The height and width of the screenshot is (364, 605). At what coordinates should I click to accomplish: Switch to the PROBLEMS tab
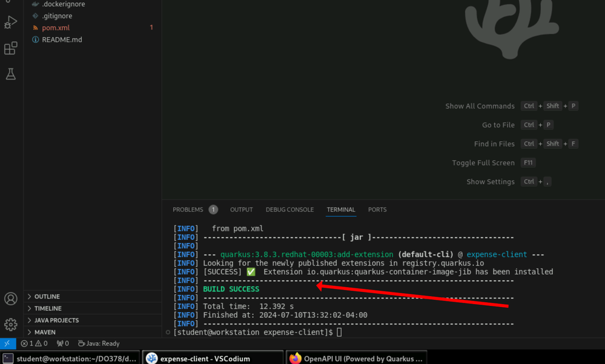click(188, 210)
